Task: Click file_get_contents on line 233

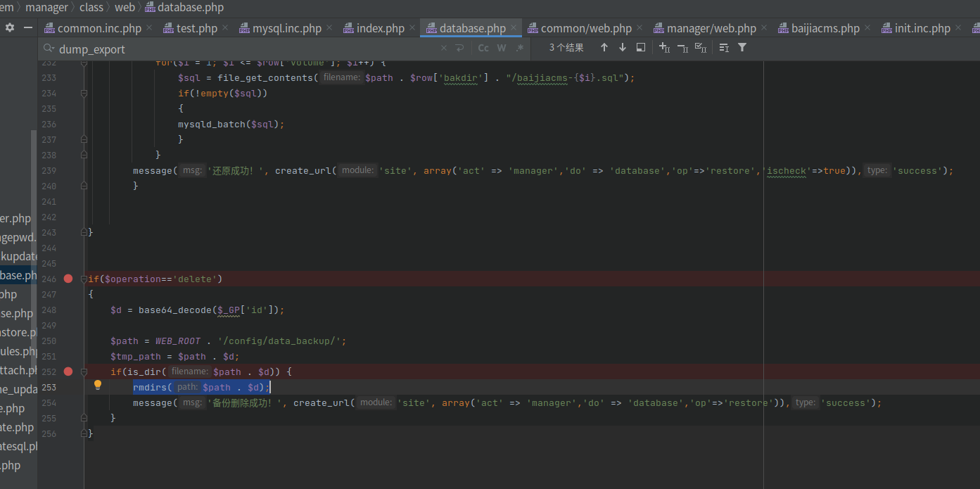Action: point(265,77)
